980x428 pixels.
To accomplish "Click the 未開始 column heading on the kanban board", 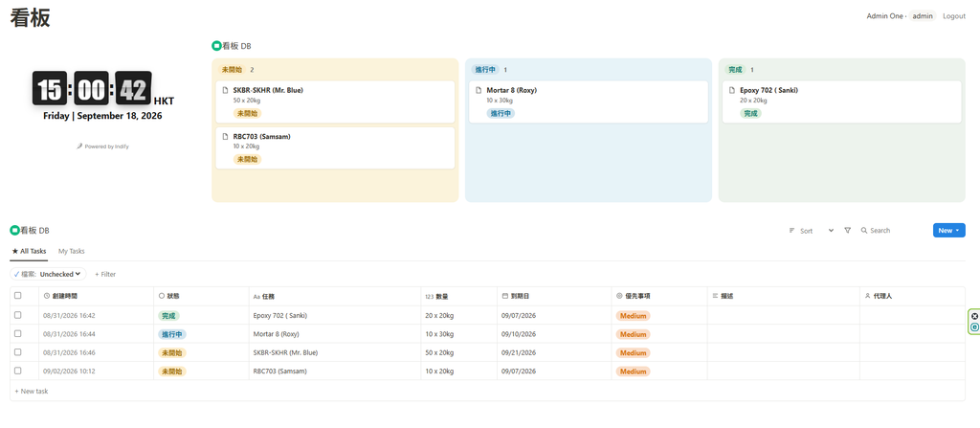I will click(x=232, y=70).
